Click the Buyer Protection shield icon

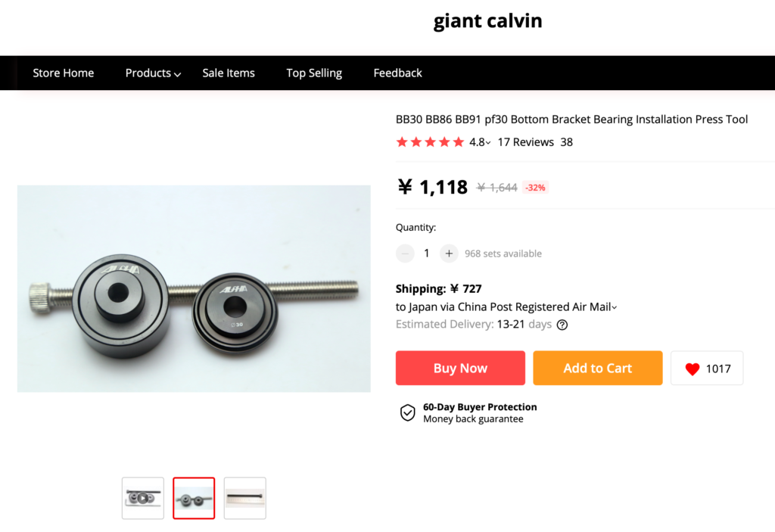407,412
